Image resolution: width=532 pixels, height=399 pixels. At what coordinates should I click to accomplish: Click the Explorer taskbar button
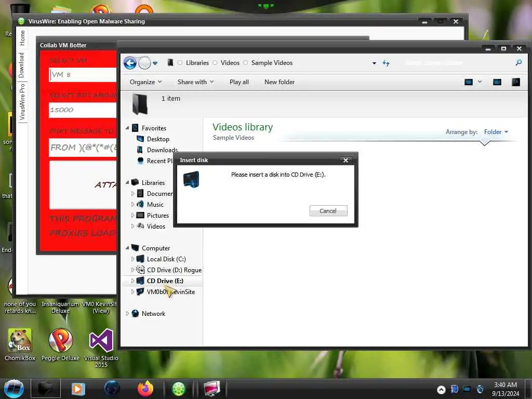(46, 389)
